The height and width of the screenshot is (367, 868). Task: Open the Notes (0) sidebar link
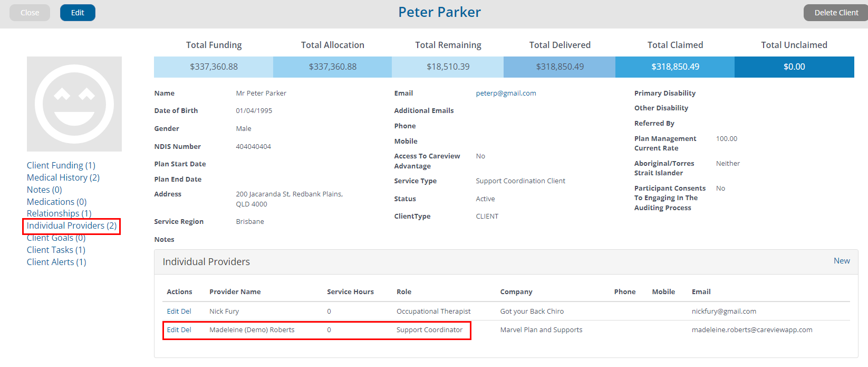click(44, 190)
